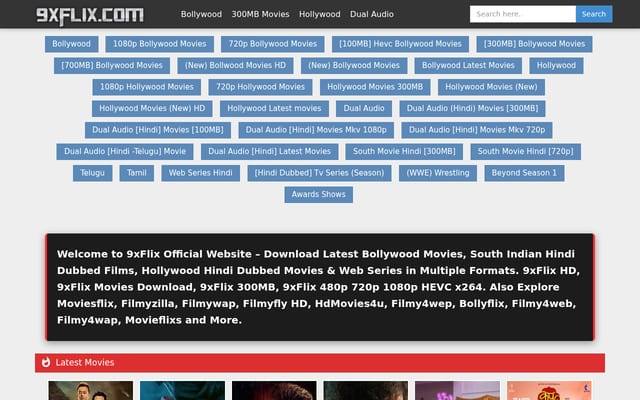This screenshot has width=640, height=400.
Task: Open the Tamil category
Action: tap(137, 173)
